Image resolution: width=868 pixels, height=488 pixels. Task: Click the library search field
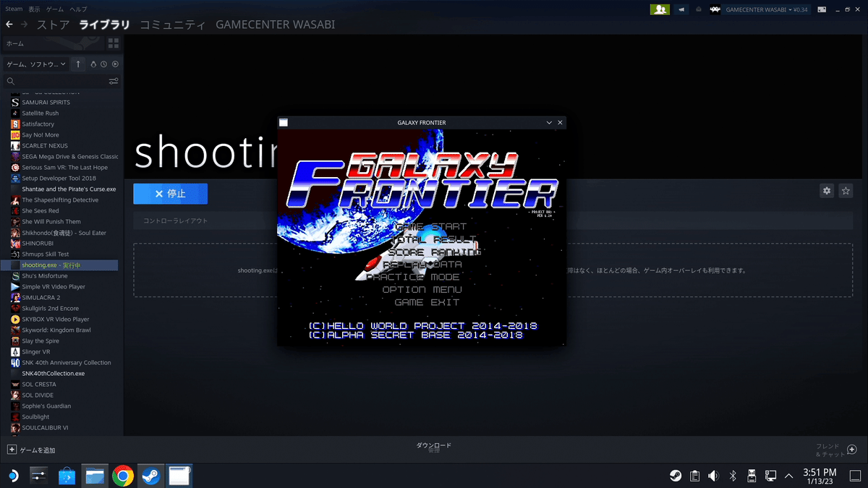(x=56, y=81)
